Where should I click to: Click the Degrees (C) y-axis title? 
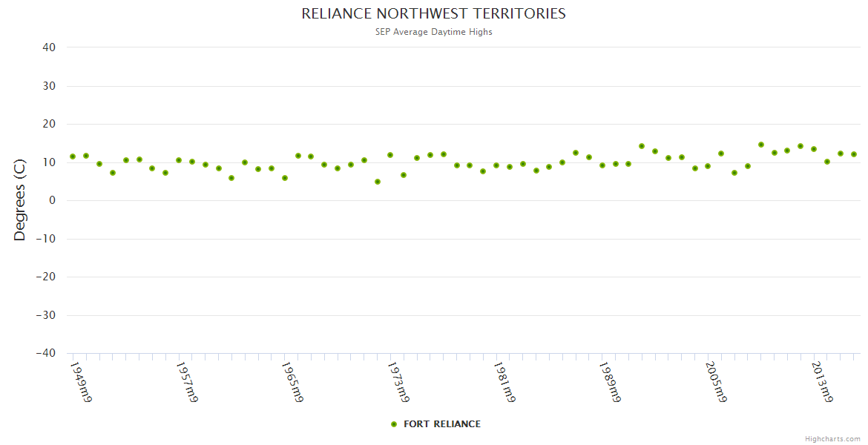pos(20,200)
